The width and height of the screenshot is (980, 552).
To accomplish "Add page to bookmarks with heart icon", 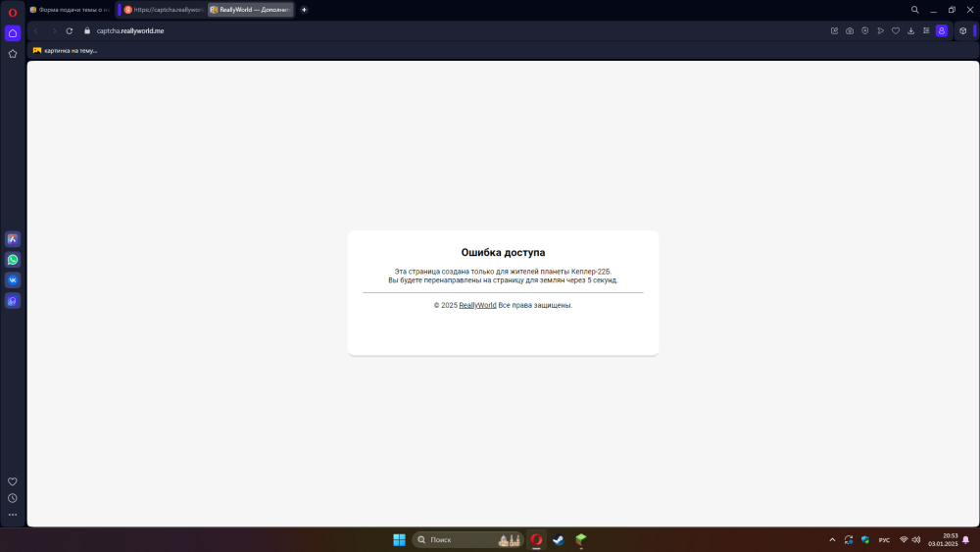I will (x=896, y=30).
